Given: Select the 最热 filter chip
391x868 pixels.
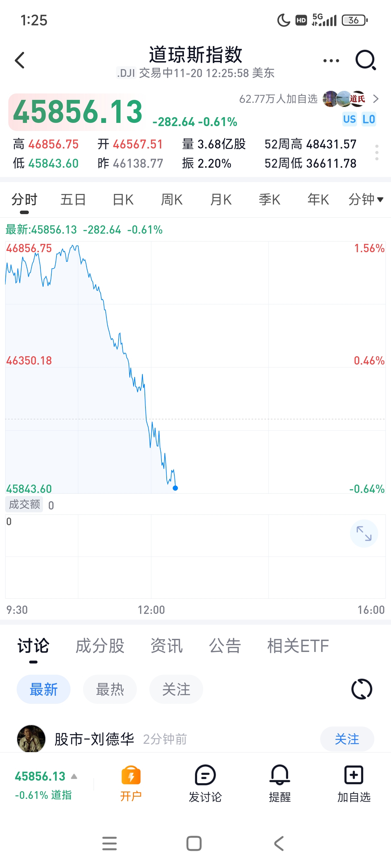Looking at the screenshot, I should point(110,689).
